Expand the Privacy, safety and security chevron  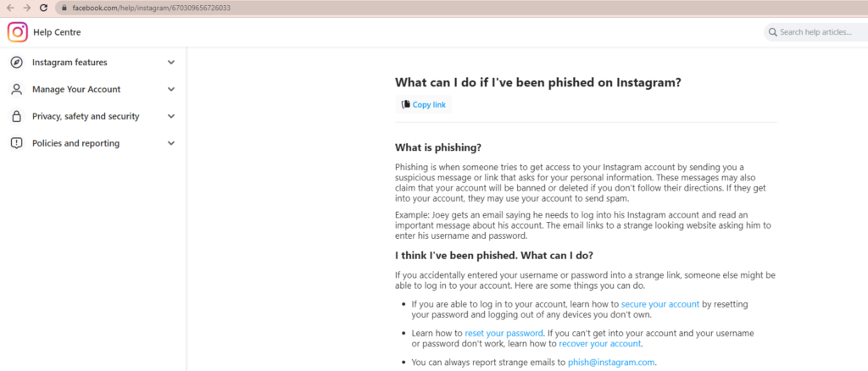point(171,116)
